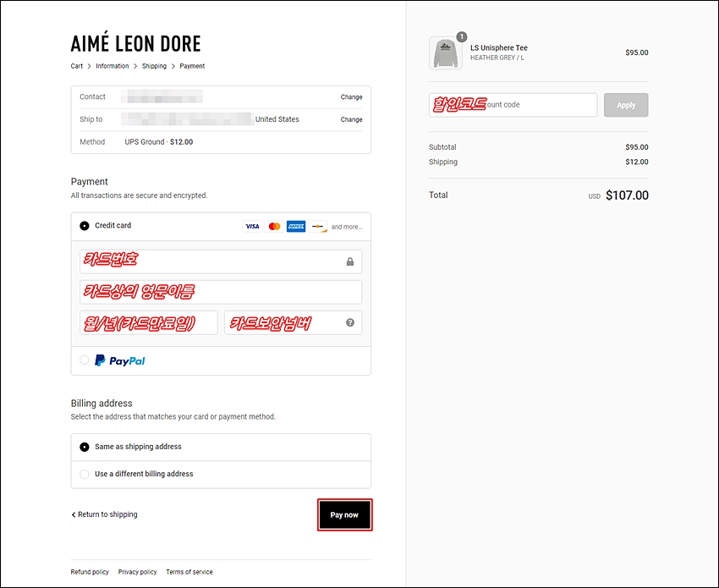
Task: Click the padlock icon in card number field
Action: coord(350,261)
